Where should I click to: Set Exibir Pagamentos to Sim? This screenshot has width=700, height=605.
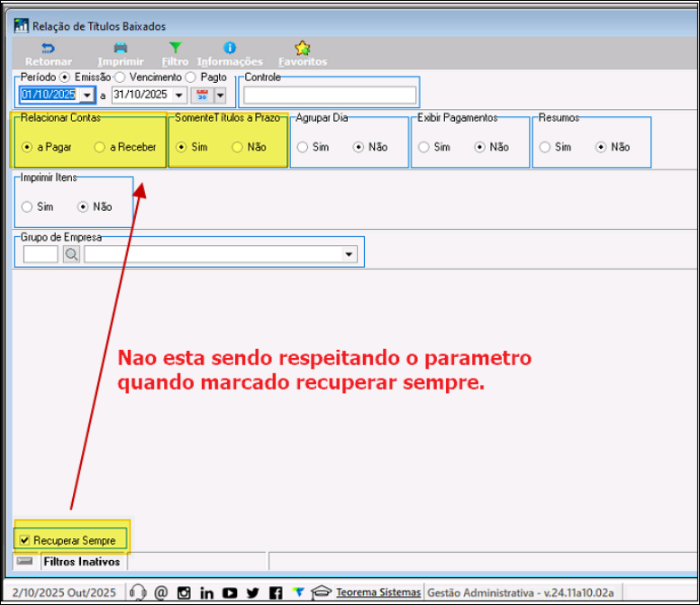(425, 147)
